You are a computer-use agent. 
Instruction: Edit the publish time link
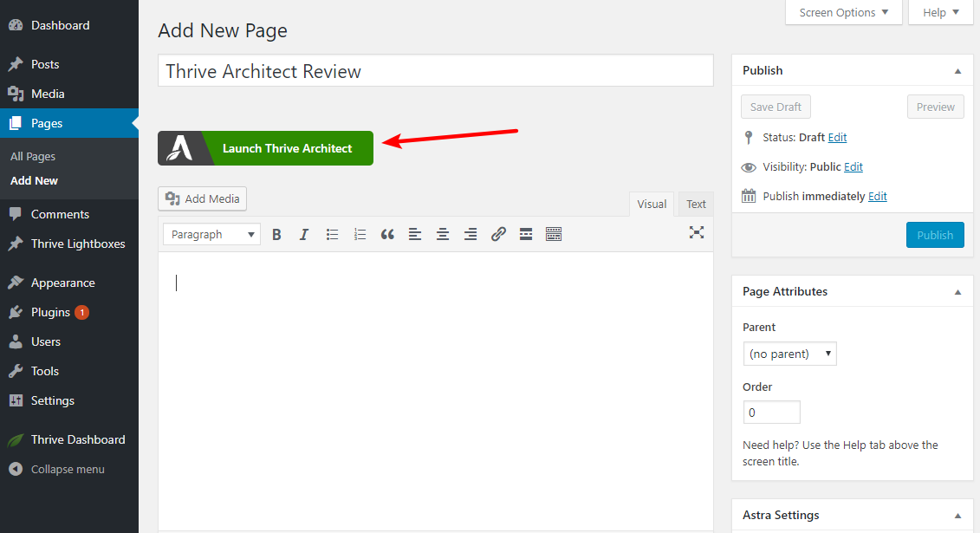[x=878, y=196]
